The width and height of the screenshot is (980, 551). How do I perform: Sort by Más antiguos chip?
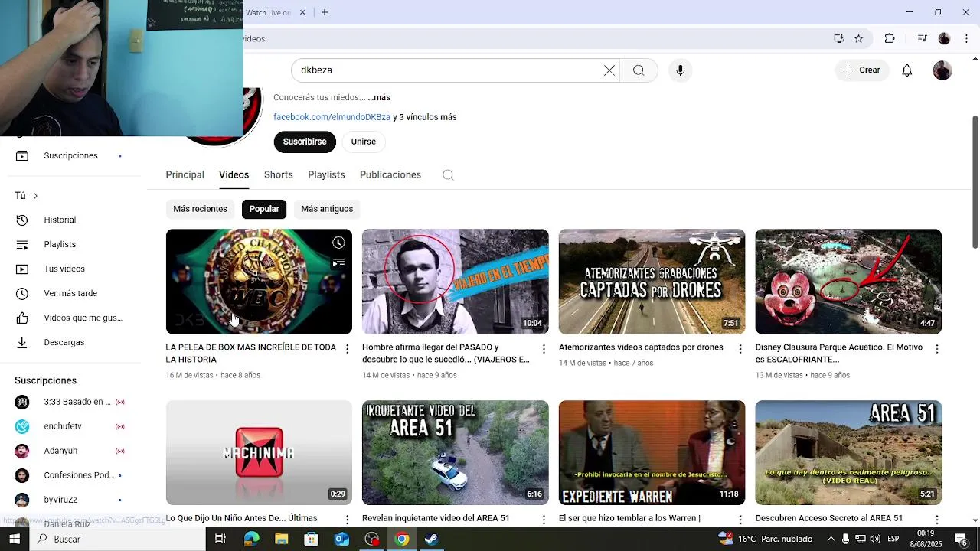tap(327, 209)
